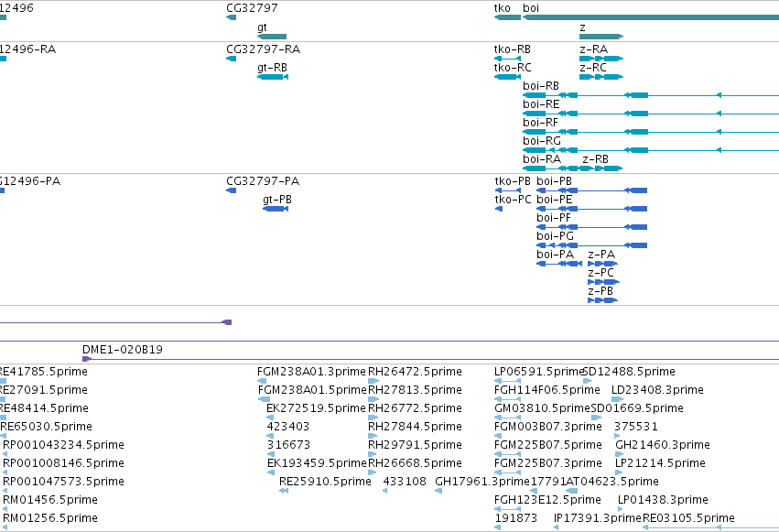Select the RE48414.5prime EST
This screenshot has width=779, height=532.
3,418
